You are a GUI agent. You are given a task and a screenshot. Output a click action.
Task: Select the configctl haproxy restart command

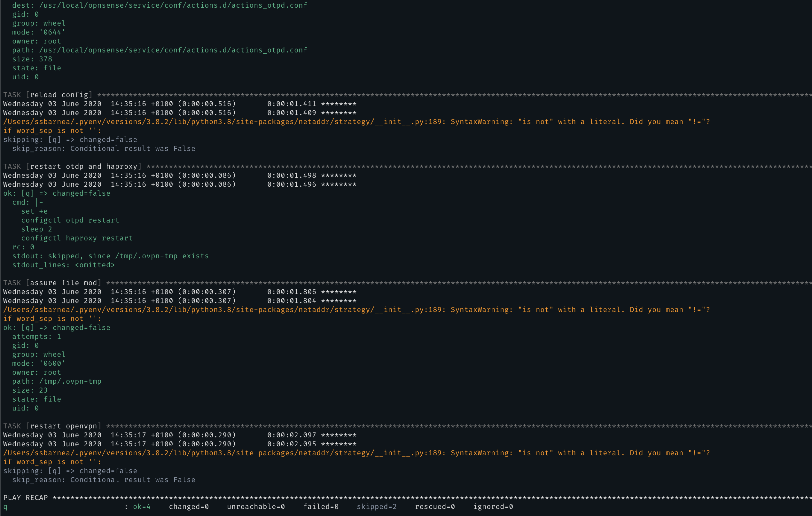77,238
